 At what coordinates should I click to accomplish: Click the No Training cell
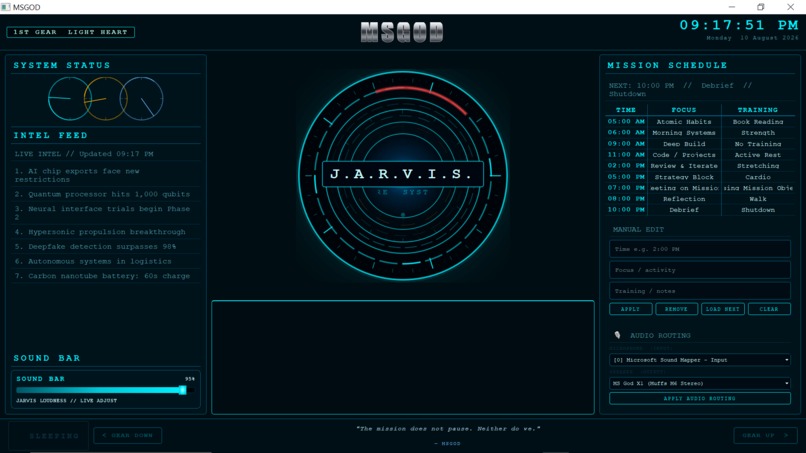(758, 144)
